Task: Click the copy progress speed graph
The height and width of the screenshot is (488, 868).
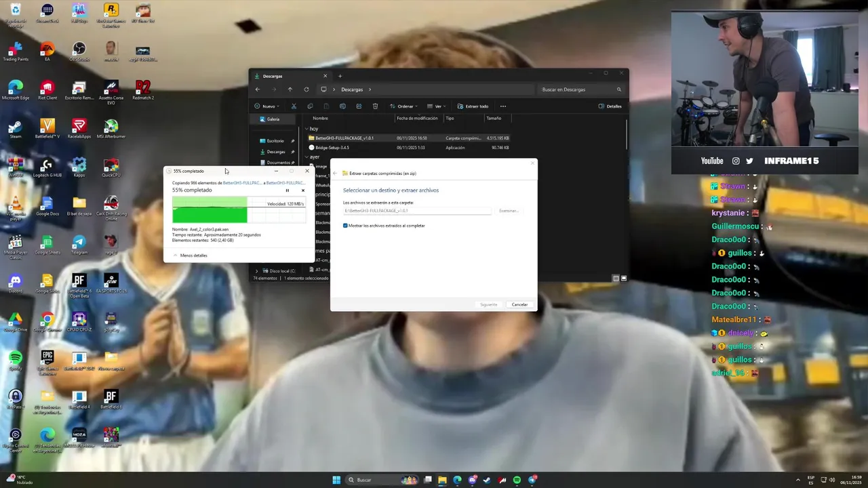Action: pyautogui.click(x=239, y=210)
